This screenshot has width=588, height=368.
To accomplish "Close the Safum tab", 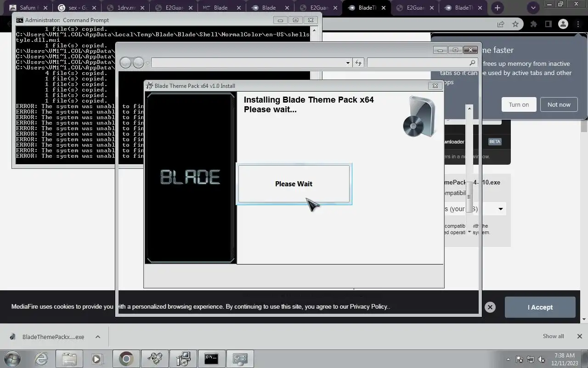I will (x=45, y=8).
